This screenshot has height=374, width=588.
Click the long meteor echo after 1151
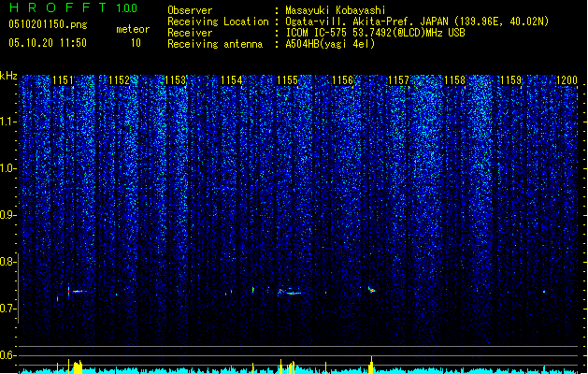point(78,291)
